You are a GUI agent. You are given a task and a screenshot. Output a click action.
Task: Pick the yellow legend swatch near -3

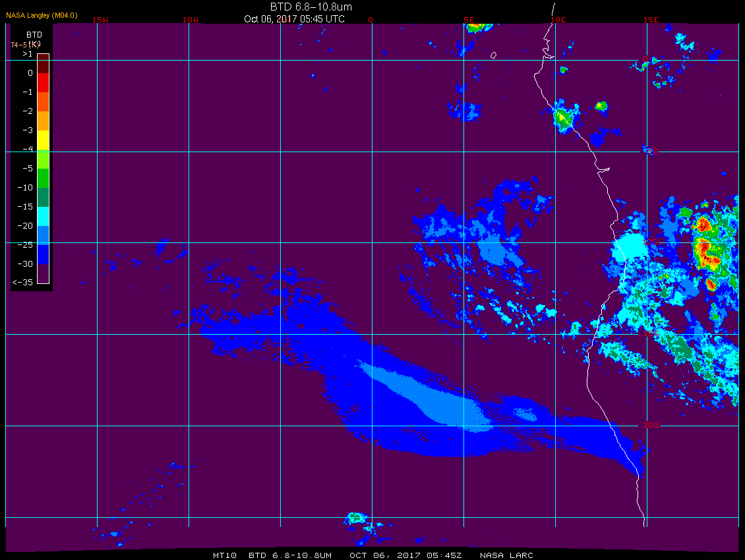pos(44,140)
